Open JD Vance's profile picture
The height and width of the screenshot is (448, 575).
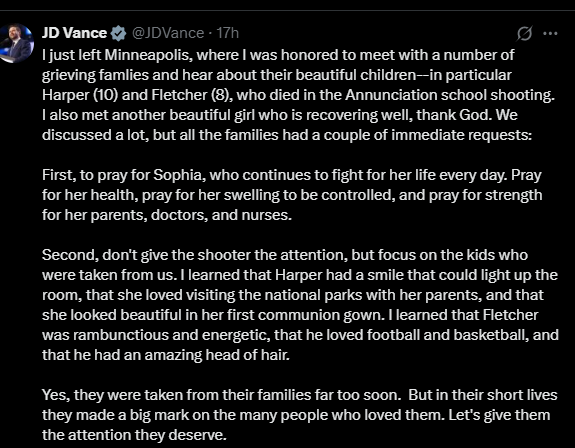(x=16, y=43)
